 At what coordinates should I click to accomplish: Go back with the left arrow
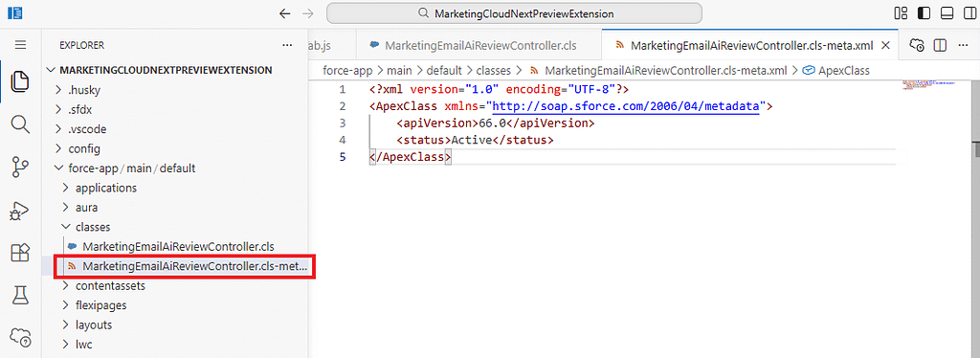coord(285,13)
